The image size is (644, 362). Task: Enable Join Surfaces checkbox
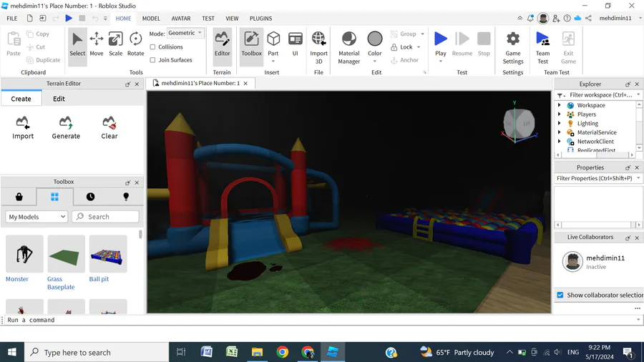[x=153, y=60]
